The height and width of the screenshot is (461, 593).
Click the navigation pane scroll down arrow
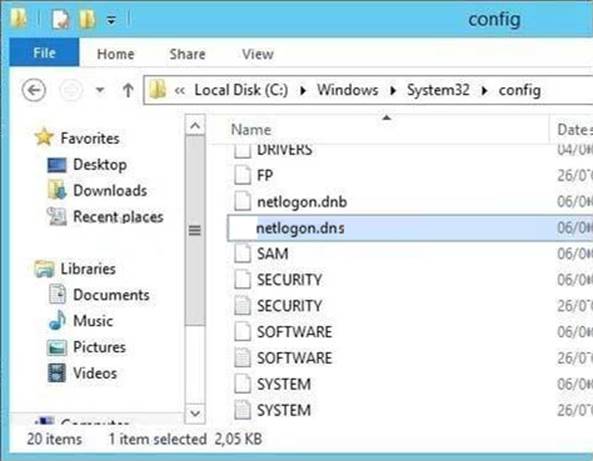point(195,413)
